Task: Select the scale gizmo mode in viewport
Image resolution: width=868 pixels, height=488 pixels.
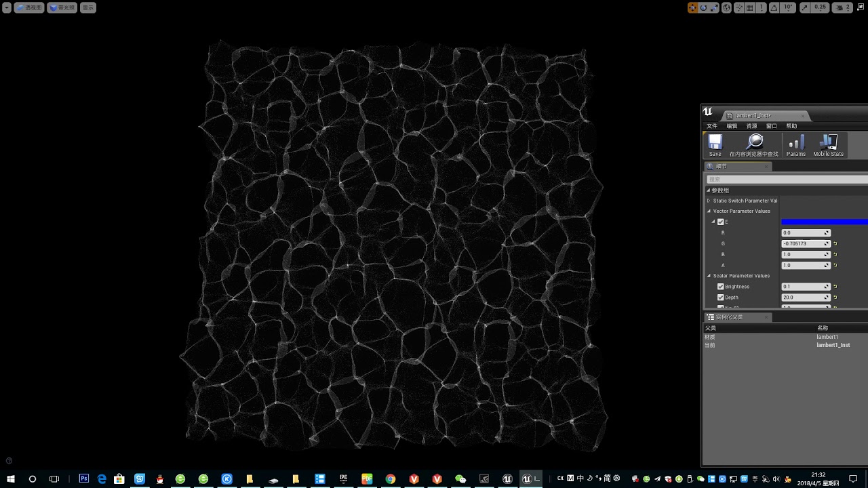Action: pos(714,7)
